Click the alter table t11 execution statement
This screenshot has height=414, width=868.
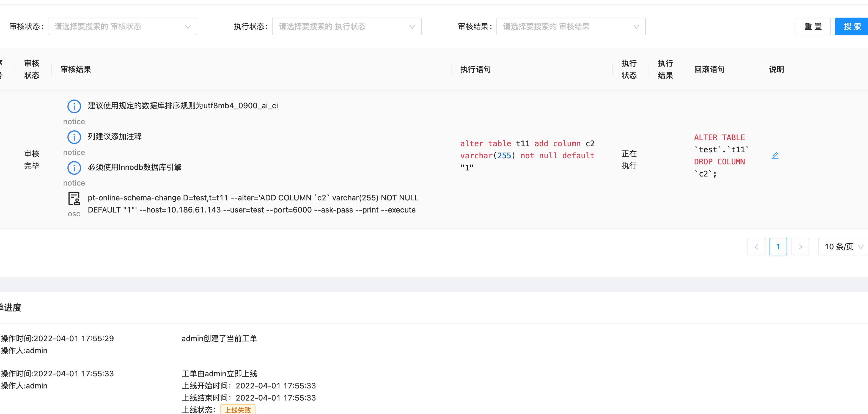coord(527,155)
